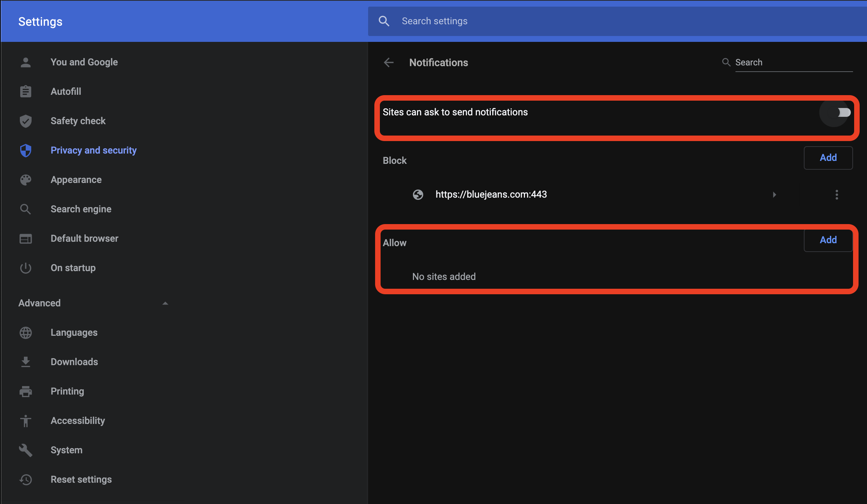Screen dimensions: 867x504
Task: Click the back arrow on Notifications page
Action: coord(389,62)
